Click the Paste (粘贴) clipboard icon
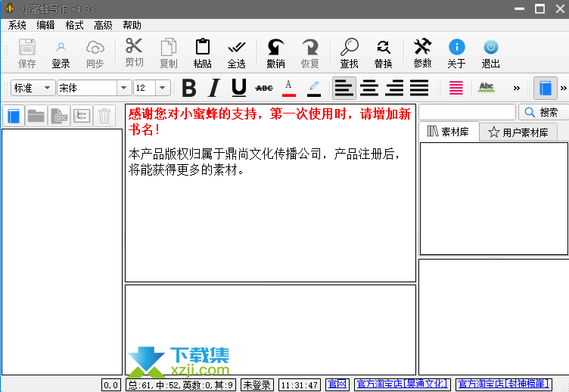Screen dimensions: 569x392 click(203, 53)
